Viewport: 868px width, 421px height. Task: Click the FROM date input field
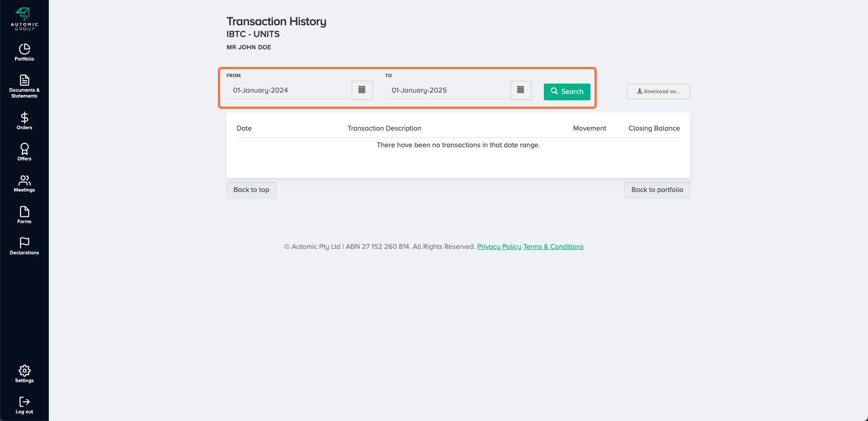289,90
